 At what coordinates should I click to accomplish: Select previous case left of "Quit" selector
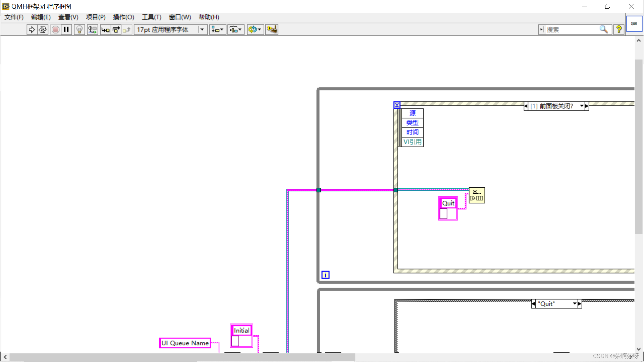534,304
